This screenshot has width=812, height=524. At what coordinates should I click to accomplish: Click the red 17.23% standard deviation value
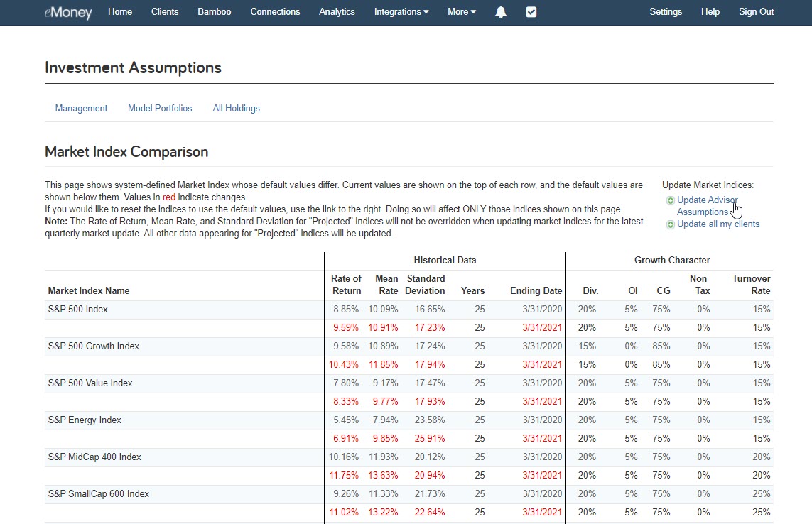(430, 328)
